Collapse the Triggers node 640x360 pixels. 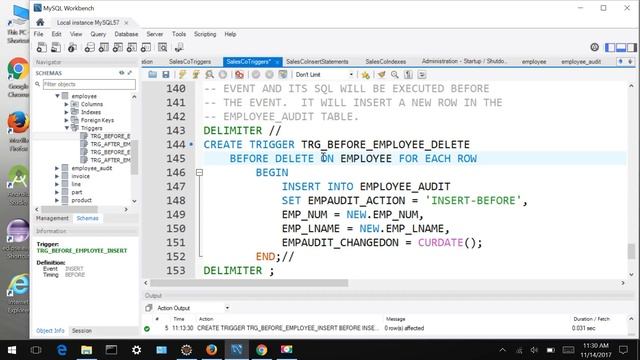67,128
